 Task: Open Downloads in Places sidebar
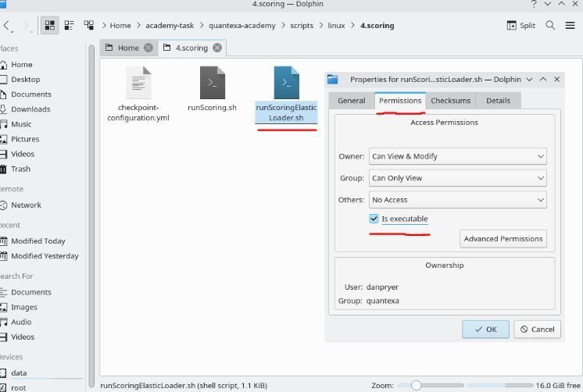pyautogui.click(x=30, y=109)
